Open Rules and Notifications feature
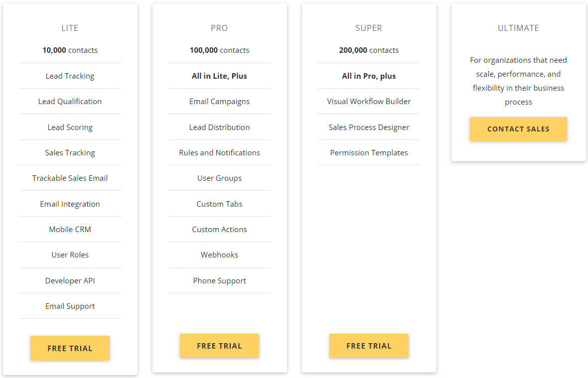The width and height of the screenshot is (588, 378). click(219, 152)
